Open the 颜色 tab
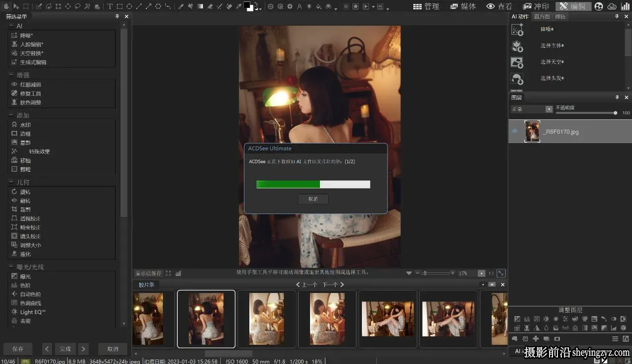Image resolution: width=632 pixels, height=364 pixels. (560, 16)
